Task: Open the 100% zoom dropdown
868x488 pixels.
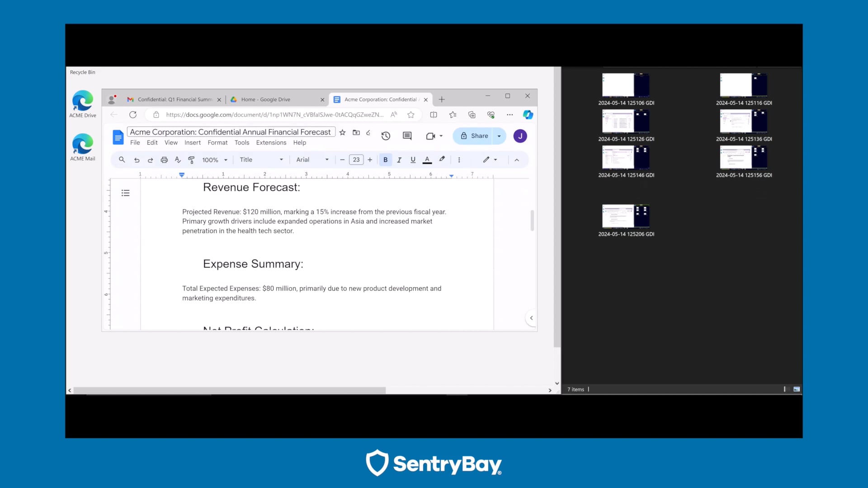Action: tap(215, 160)
